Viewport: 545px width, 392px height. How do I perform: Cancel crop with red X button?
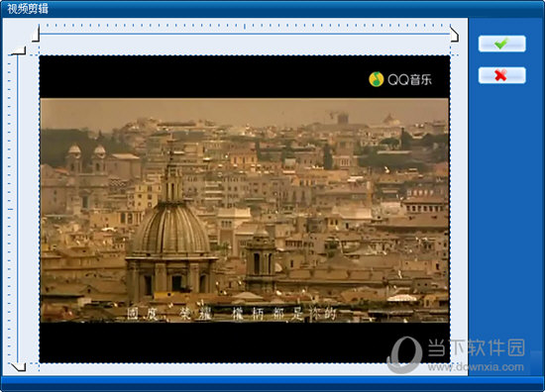(x=501, y=75)
